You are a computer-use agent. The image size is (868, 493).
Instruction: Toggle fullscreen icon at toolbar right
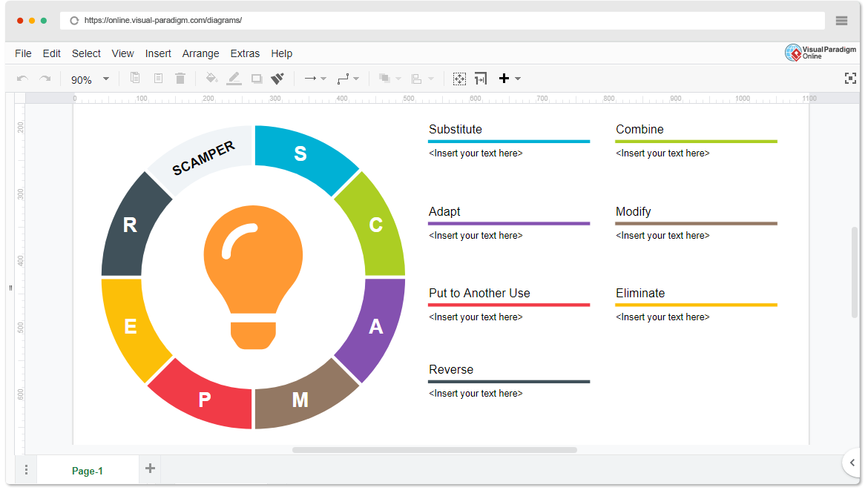click(850, 79)
